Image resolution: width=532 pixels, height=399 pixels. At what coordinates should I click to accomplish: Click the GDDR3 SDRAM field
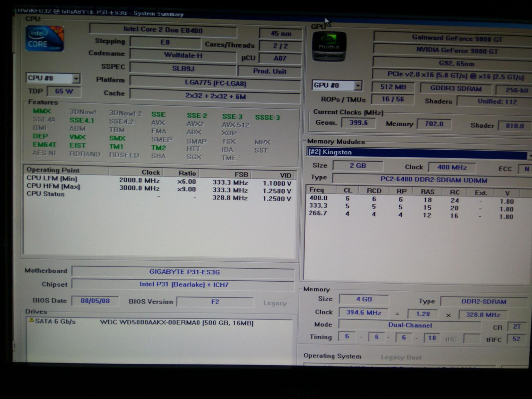456,88
